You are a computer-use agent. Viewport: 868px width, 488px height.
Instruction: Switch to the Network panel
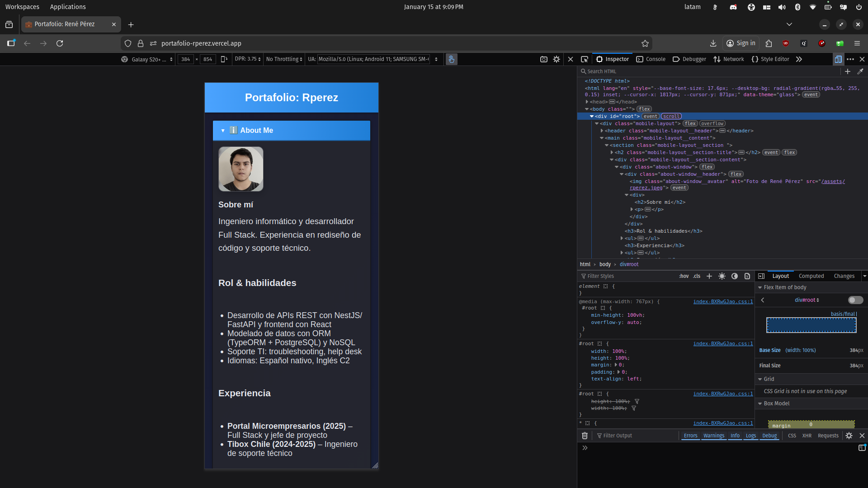click(x=729, y=59)
